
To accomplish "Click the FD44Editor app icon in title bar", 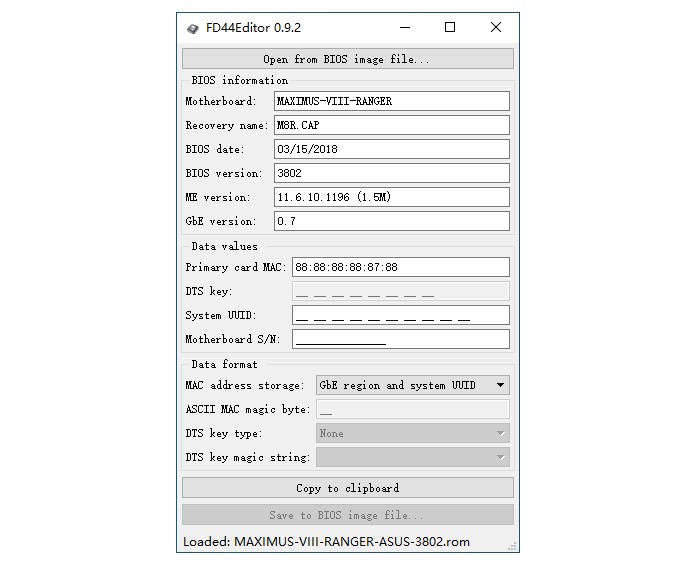I will point(192,28).
